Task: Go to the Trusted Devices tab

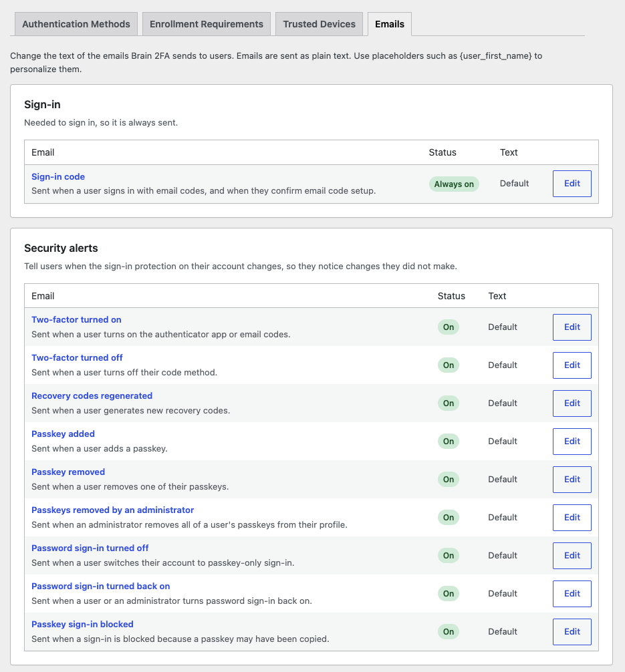Action: point(319,24)
